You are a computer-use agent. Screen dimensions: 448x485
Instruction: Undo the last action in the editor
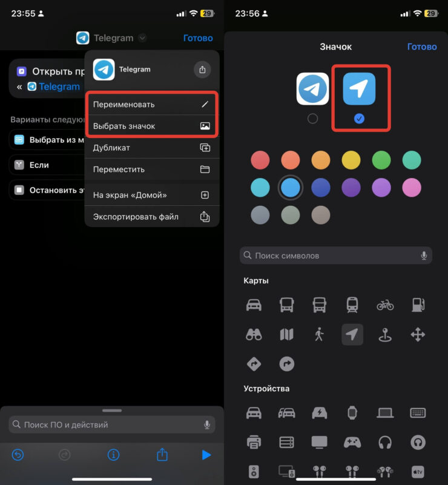click(18, 455)
